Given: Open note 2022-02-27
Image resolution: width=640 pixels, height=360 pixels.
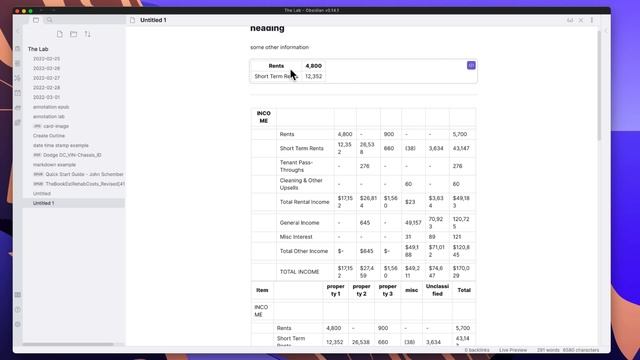Looking at the screenshot, I should (x=47, y=78).
